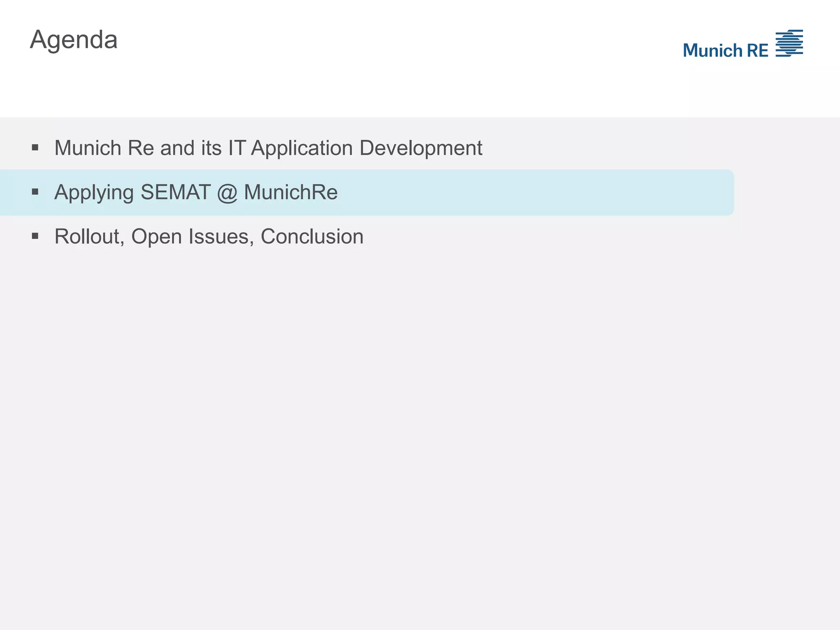Screen dimensions: 840x630
Task: Click 'Munich Re and its IT Application Development'
Action: point(268,148)
